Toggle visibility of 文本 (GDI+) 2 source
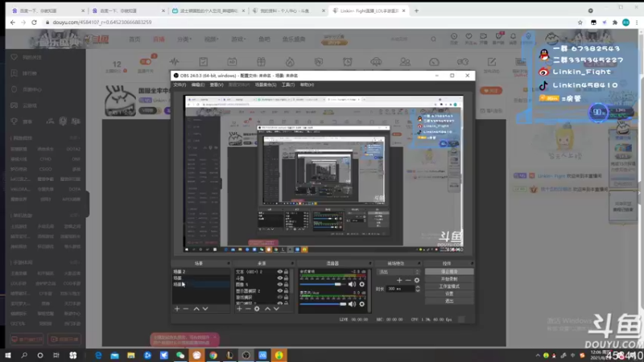The height and width of the screenshot is (362, 644). click(280, 272)
